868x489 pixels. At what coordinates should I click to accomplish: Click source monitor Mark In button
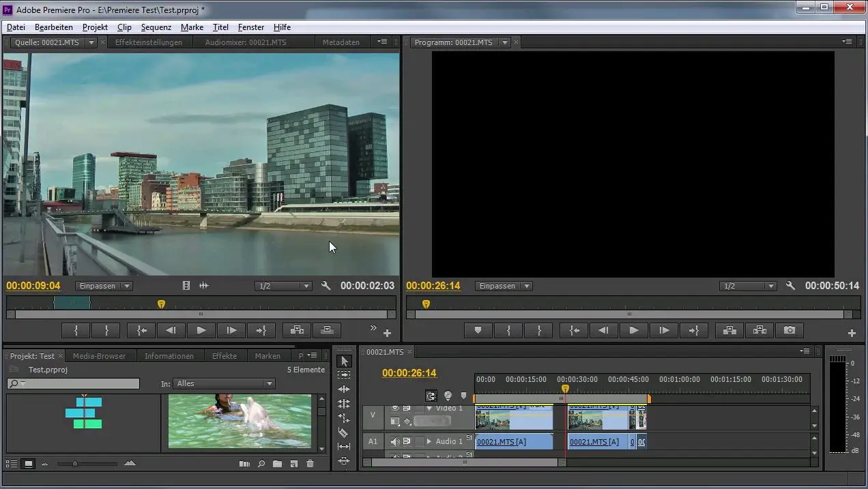click(76, 330)
